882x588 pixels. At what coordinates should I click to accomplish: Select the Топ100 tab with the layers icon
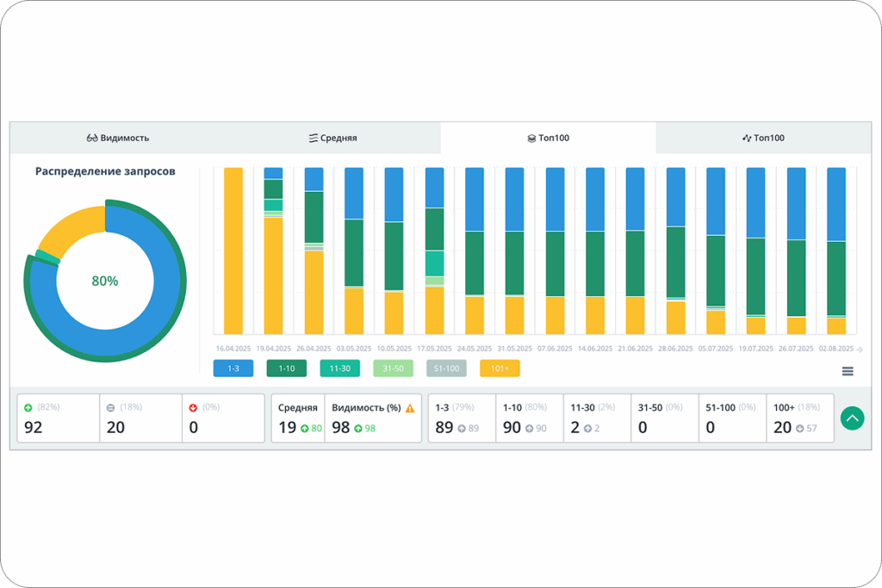pyautogui.click(x=549, y=138)
